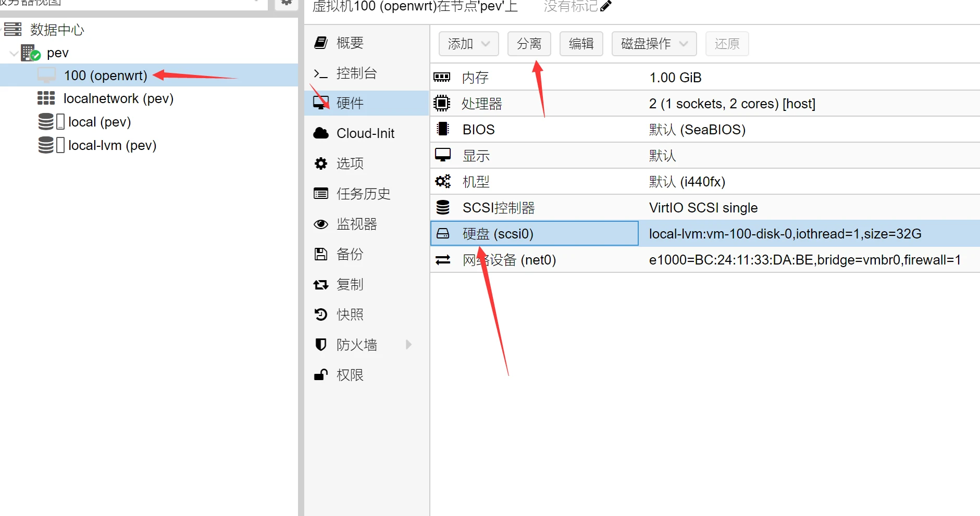Select 100 (openwrt) VM in tree
This screenshot has height=516, width=980.
click(149, 75)
